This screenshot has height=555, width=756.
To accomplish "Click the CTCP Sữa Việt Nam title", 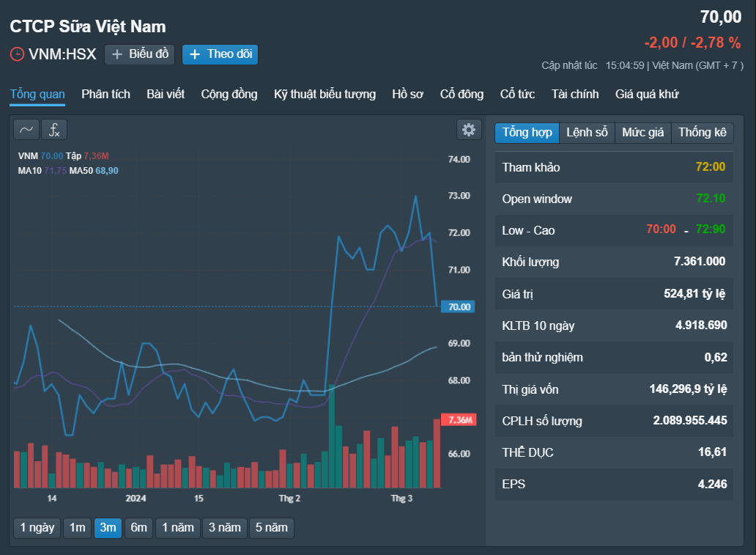I will (88, 26).
